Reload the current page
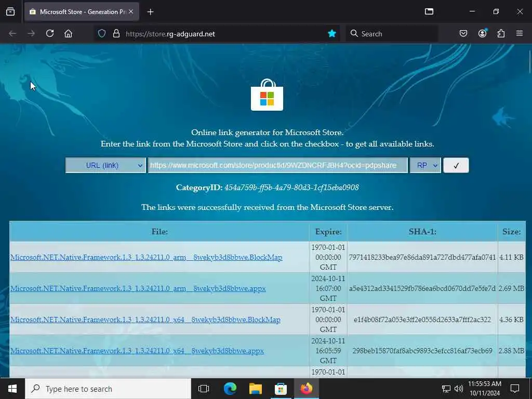 click(x=50, y=34)
